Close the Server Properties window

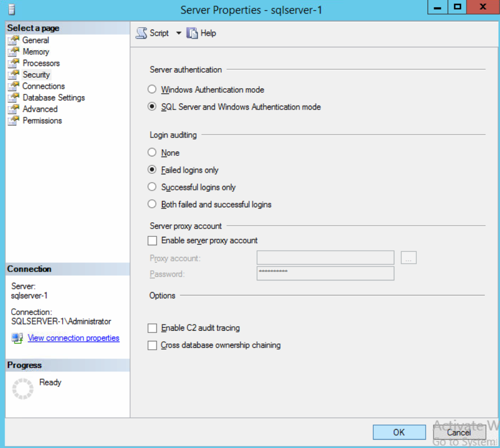click(x=483, y=7)
